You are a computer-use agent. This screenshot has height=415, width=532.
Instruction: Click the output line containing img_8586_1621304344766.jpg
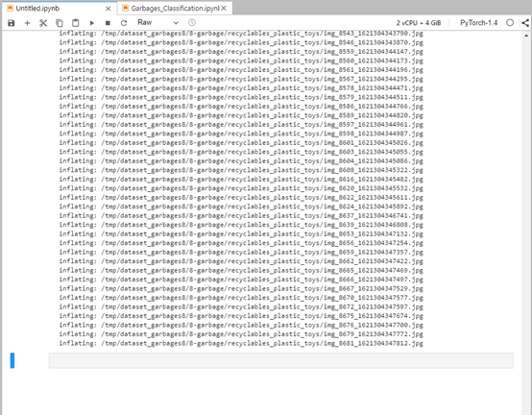[x=241, y=107]
